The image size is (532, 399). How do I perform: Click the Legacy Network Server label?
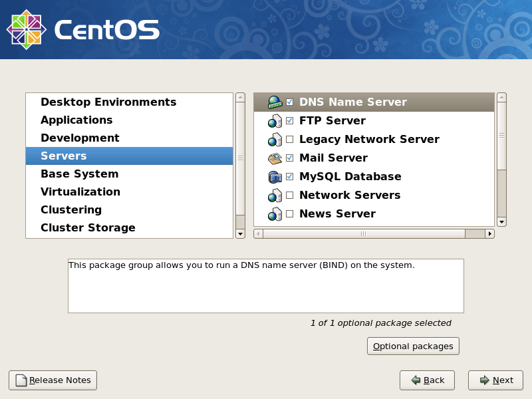(x=369, y=140)
